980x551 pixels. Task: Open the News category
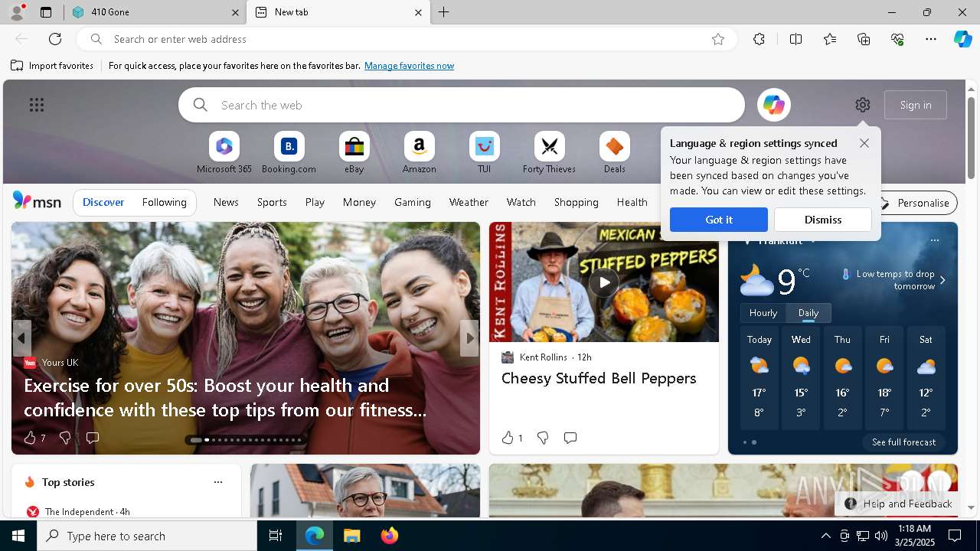click(226, 202)
